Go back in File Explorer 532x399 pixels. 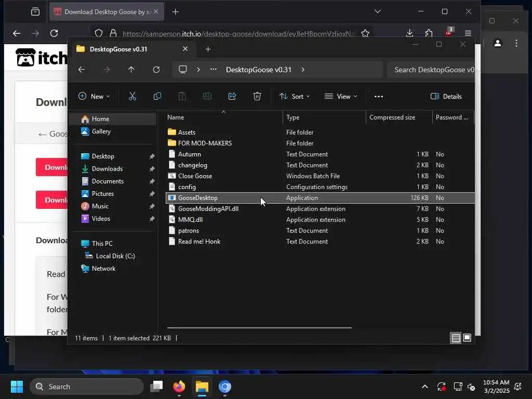[x=82, y=70]
